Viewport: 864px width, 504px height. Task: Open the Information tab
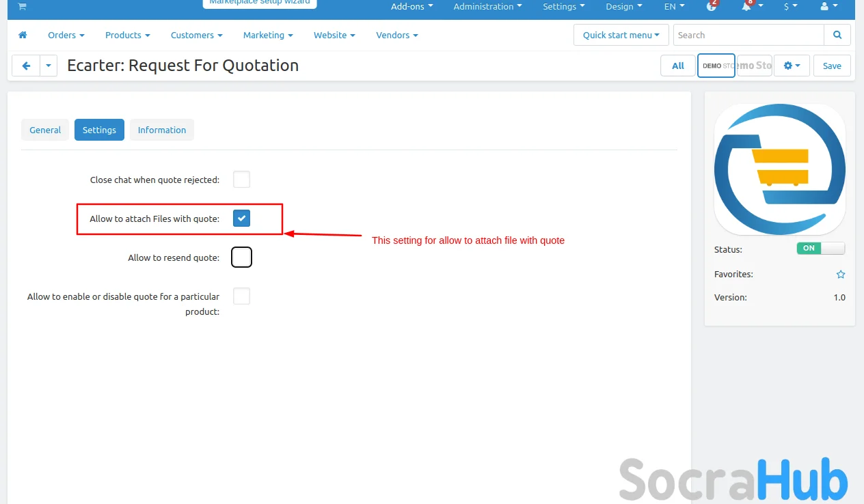161,130
